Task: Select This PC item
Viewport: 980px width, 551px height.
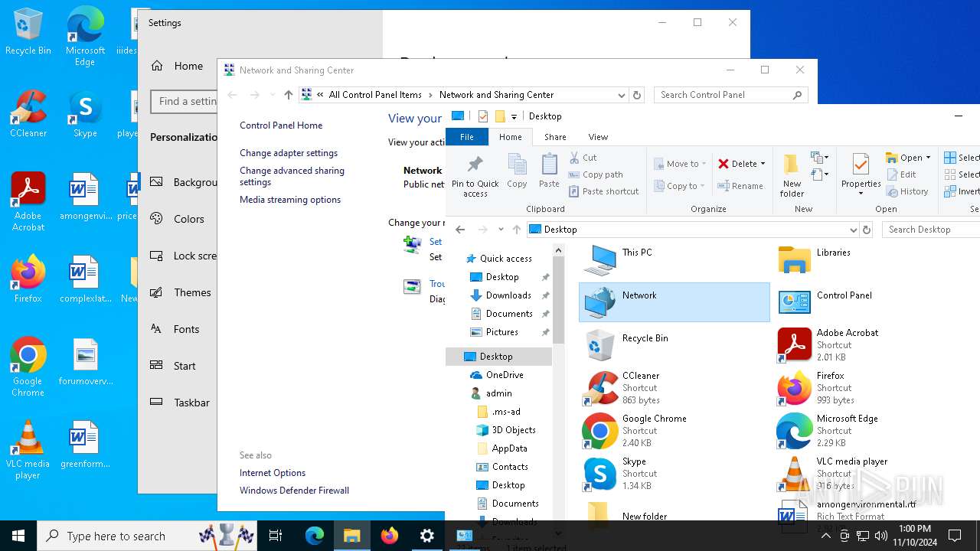Action: coord(674,259)
